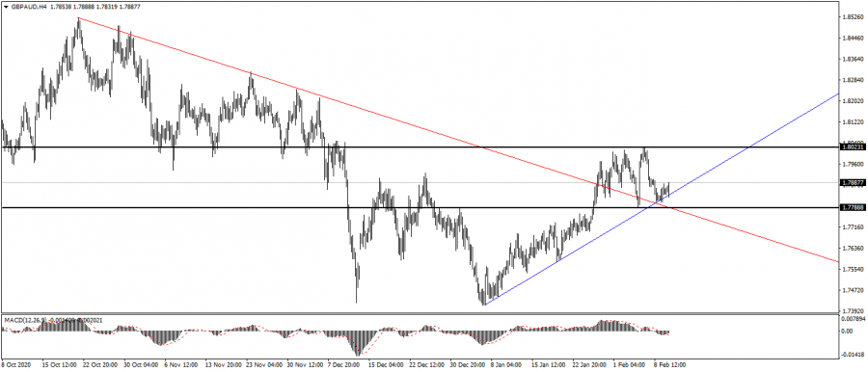The width and height of the screenshot is (868, 372).
Task: Click the 6 Nov 12:00 date label
Action: (182, 365)
